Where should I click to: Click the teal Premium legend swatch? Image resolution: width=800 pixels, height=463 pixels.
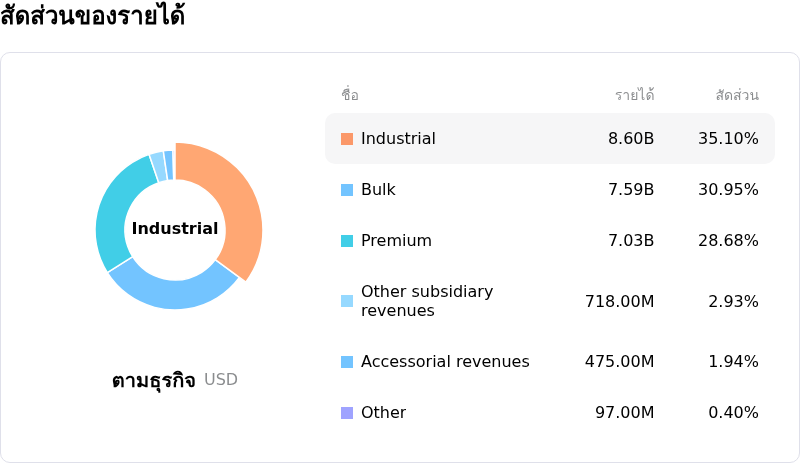point(347,241)
